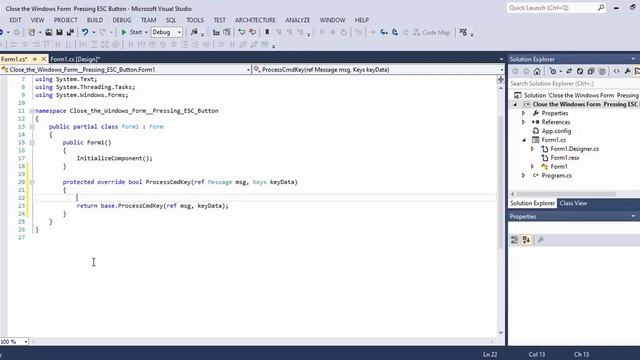The width and height of the screenshot is (640, 360).
Task: Click the Search Solution Explorer field
Action: coord(574,84)
